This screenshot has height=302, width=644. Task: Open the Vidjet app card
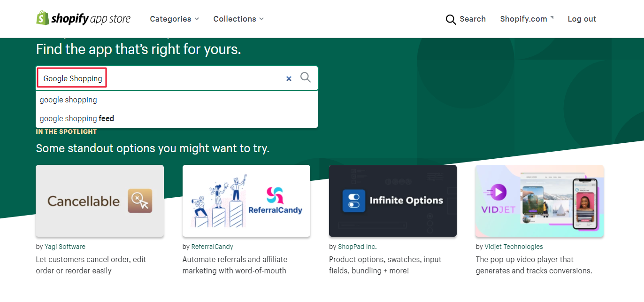[539, 201]
